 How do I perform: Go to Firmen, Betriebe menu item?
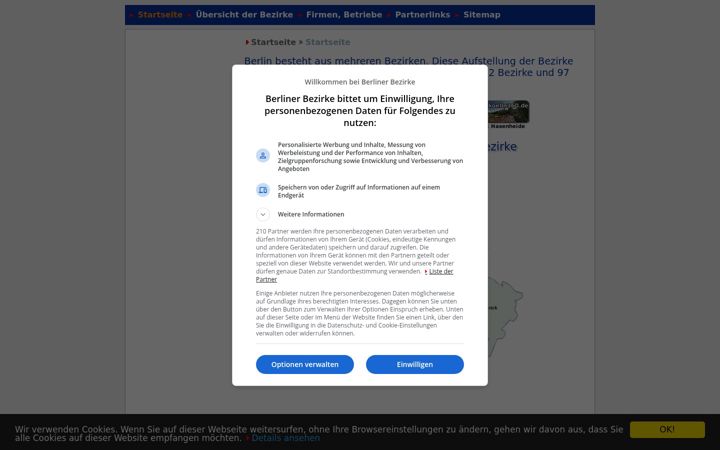pyautogui.click(x=344, y=15)
